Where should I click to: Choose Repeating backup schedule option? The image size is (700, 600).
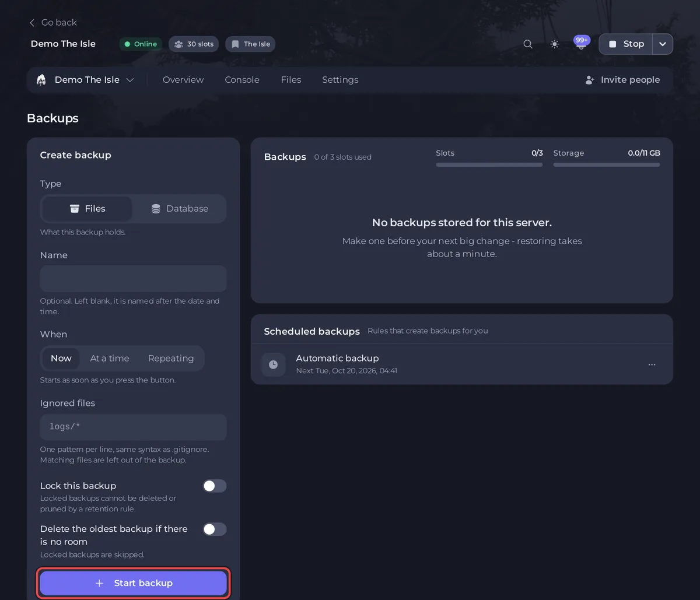171,359
